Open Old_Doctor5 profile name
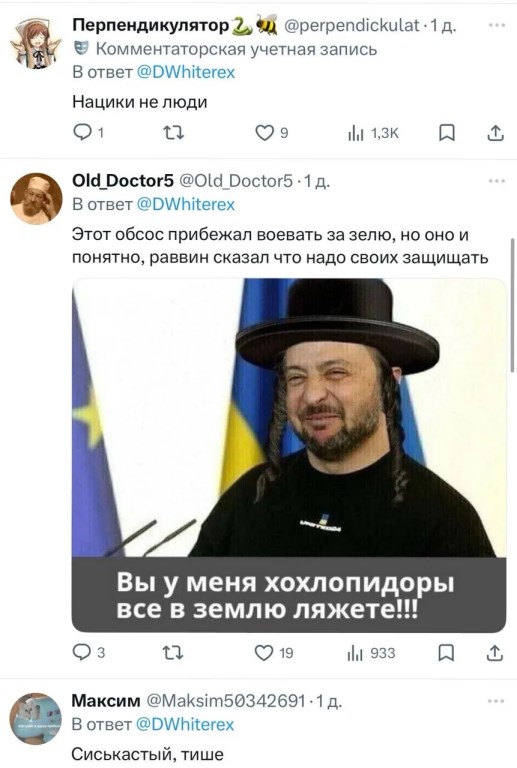Image resolution: width=517 pixels, height=768 pixels. click(123, 181)
